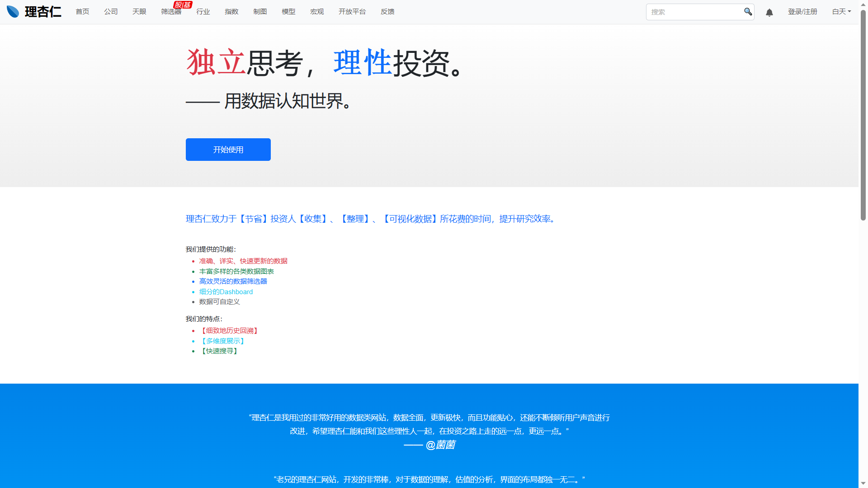Viewport: 868px width, 488px height.
Task: Click the 理杏仁 leaf logo icon
Action: (13, 12)
